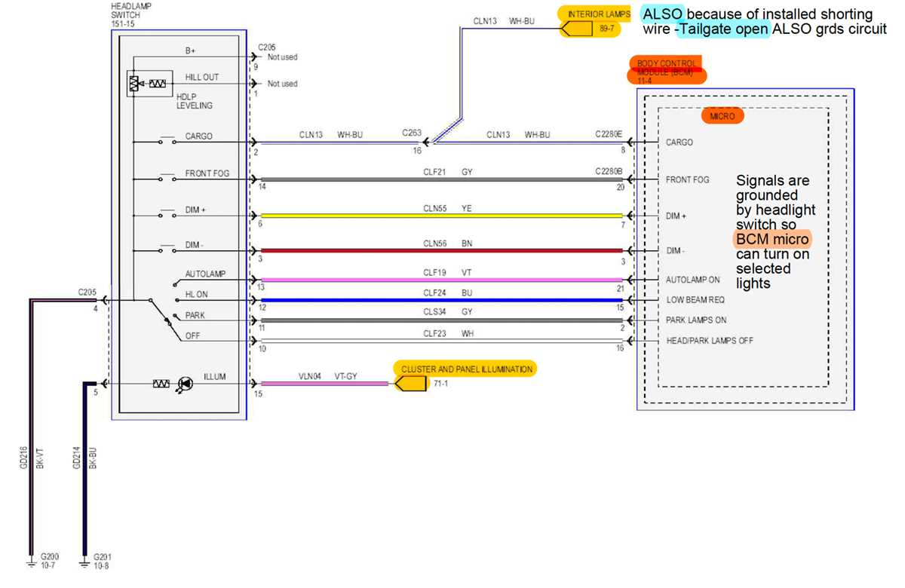
Task: Select the FRONT FOG label inside the BCM
Action: coord(688,179)
